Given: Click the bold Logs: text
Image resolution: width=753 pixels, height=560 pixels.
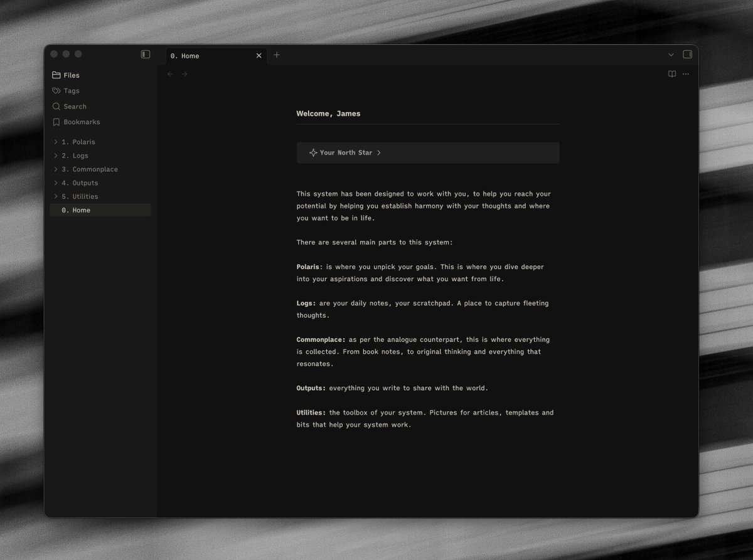Looking at the screenshot, I should (x=306, y=304).
